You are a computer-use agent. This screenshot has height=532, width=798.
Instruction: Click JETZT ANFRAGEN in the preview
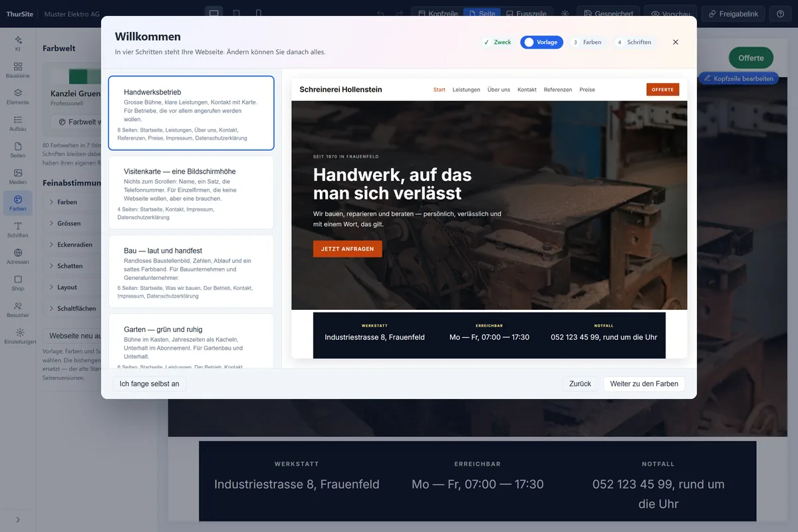point(347,249)
